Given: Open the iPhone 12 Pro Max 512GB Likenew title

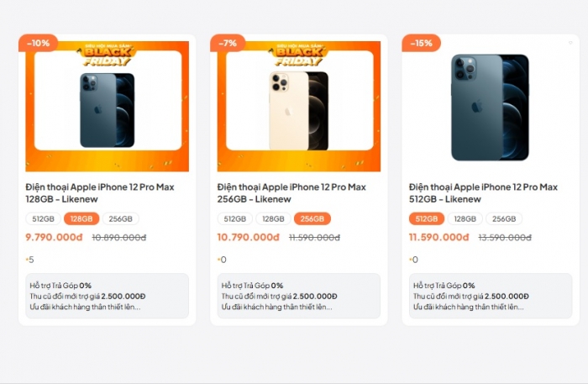Looking at the screenshot, I should [x=483, y=192].
